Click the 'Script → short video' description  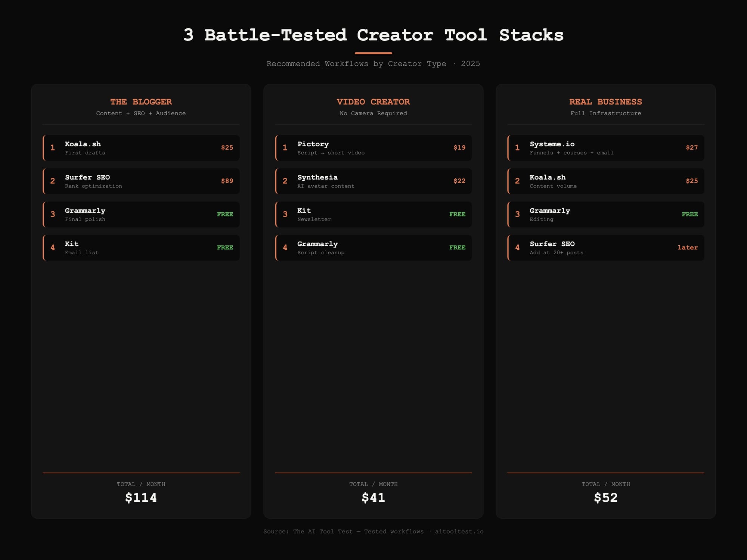coord(331,153)
